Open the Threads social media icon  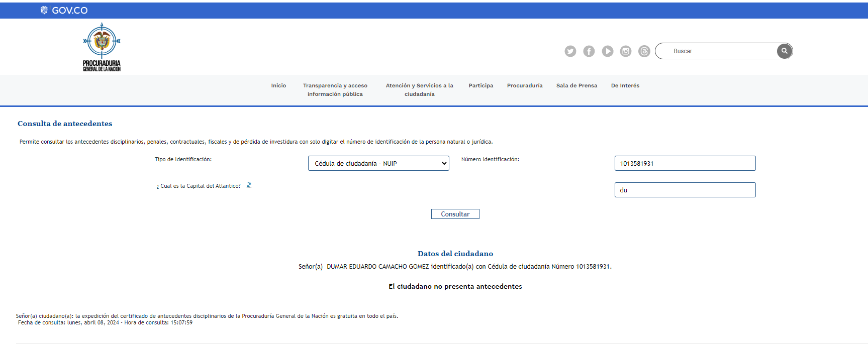tap(644, 51)
